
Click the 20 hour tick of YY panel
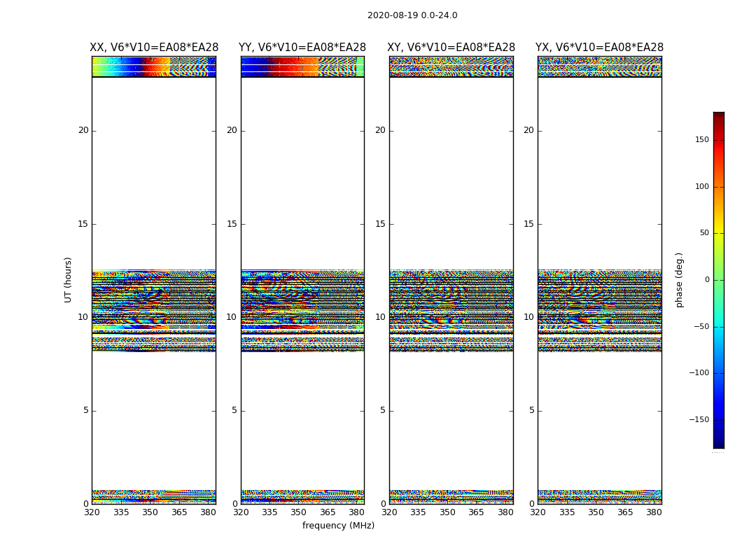tap(232, 130)
